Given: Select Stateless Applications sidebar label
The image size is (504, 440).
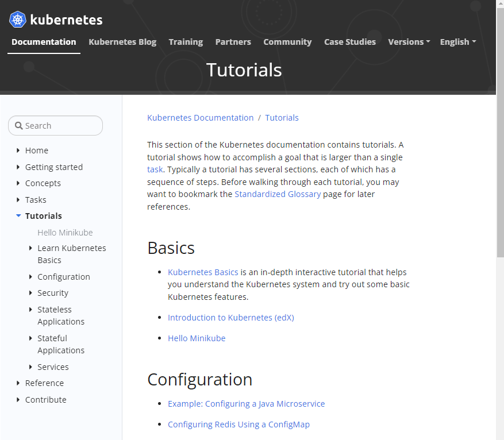Looking at the screenshot, I should pos(61,315).
